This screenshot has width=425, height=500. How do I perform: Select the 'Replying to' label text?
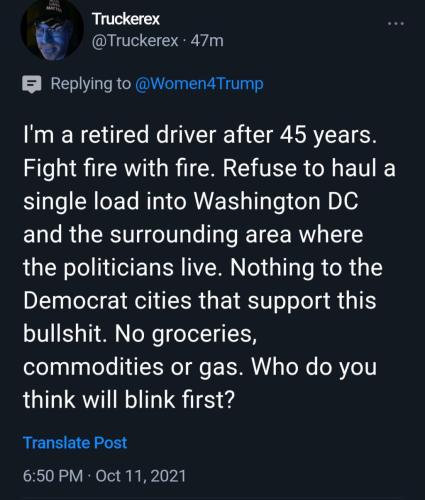91,84
